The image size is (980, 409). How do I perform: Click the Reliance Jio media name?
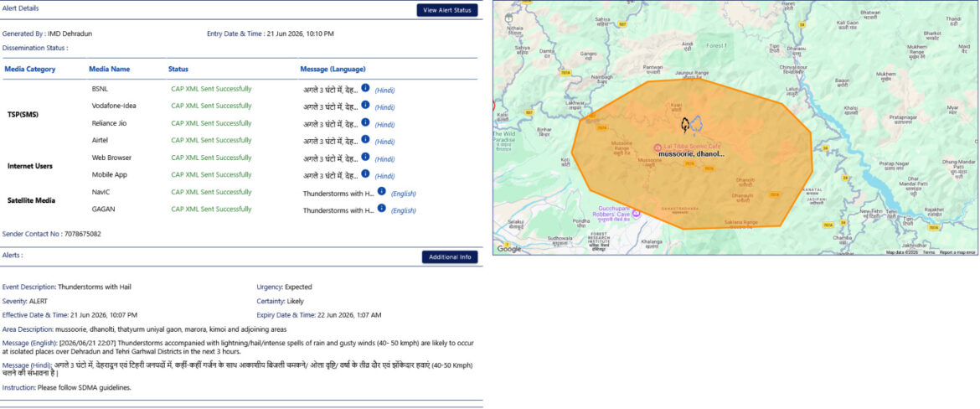click(x=109, y=123)
